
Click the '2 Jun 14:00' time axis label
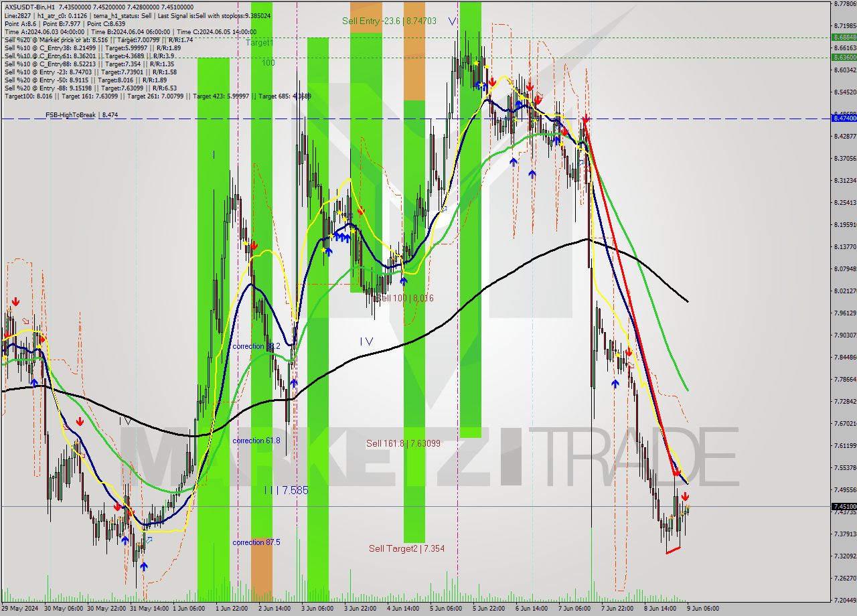tap(275, 609)
